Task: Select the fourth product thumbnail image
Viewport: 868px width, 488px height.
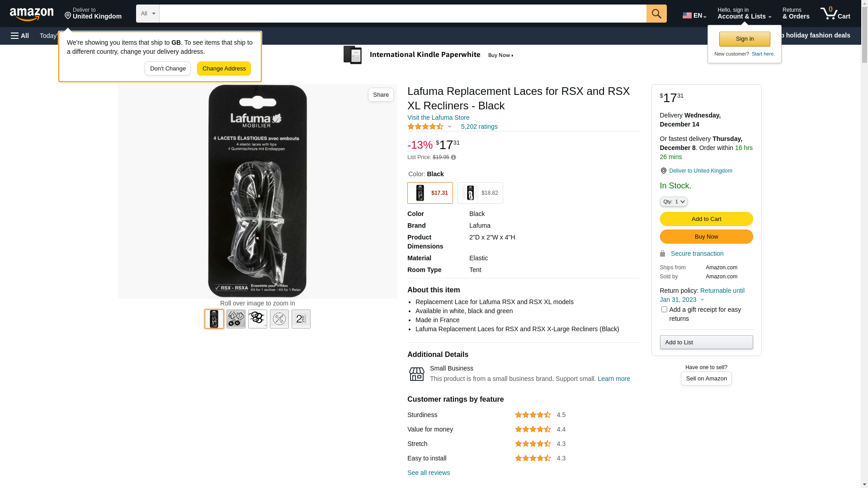Action: (x=279, y=319)
